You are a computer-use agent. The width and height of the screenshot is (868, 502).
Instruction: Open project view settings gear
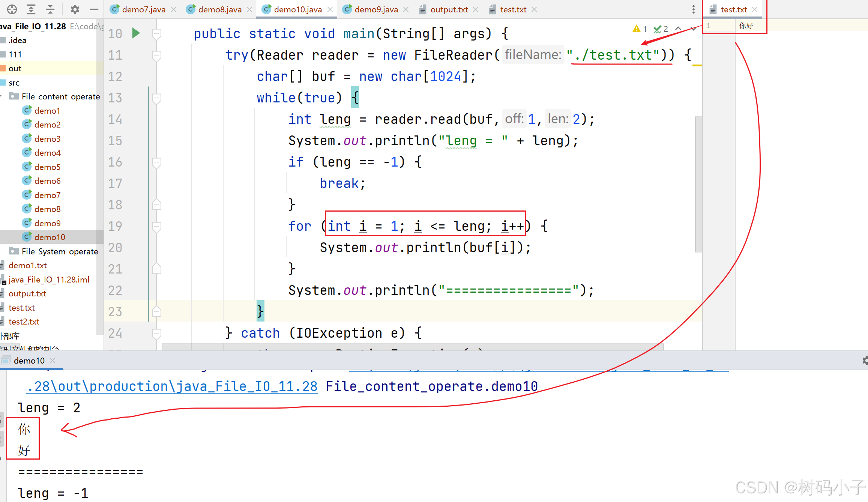tap(75, 9)
